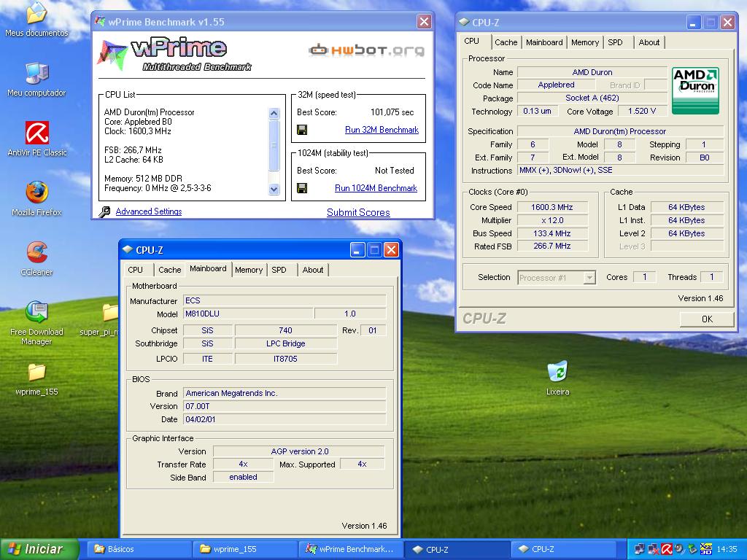Click the first network tray icon
747x560 pixels.
639,549
